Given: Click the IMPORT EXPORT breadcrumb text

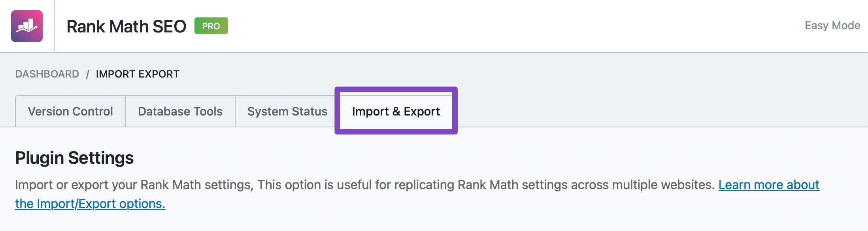Looking at the screenshot, I should tap(138, 74).
